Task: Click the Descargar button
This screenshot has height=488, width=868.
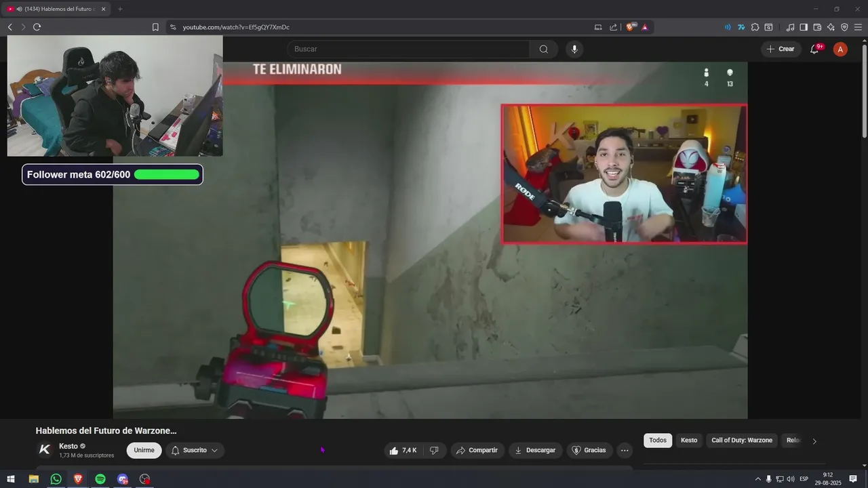Action: (535, 450)
